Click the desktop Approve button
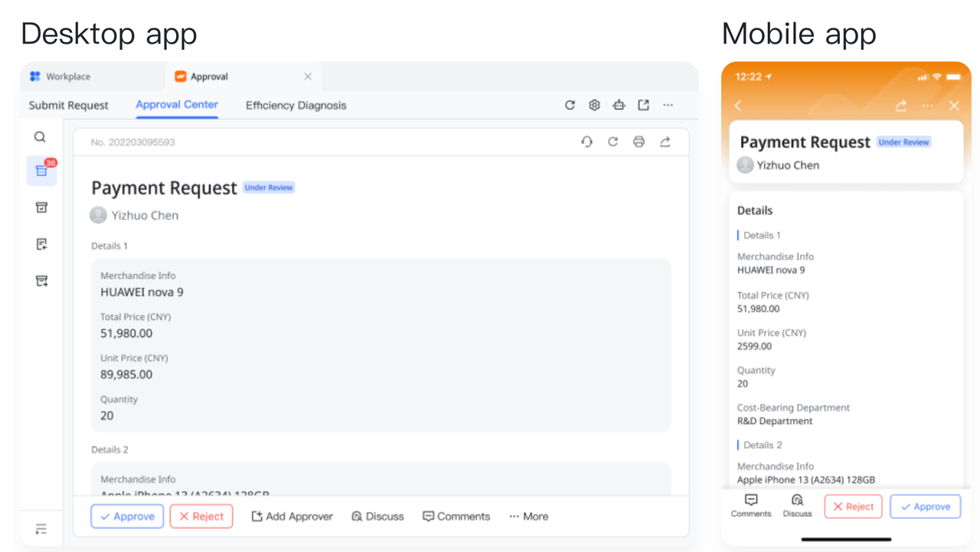Screen dimensions: 980x552 [127, 517]
